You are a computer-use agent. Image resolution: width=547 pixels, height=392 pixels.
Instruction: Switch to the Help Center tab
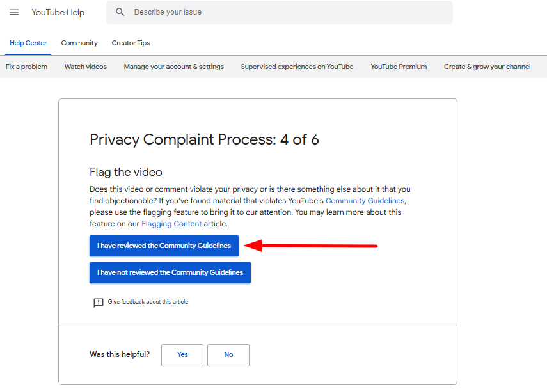point(28,43)
